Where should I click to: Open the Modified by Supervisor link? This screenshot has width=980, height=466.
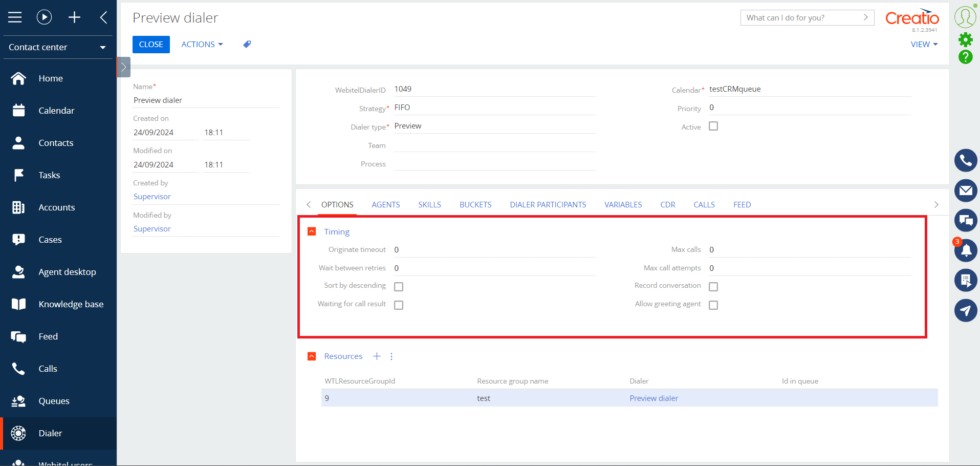(x=152, y=229)
